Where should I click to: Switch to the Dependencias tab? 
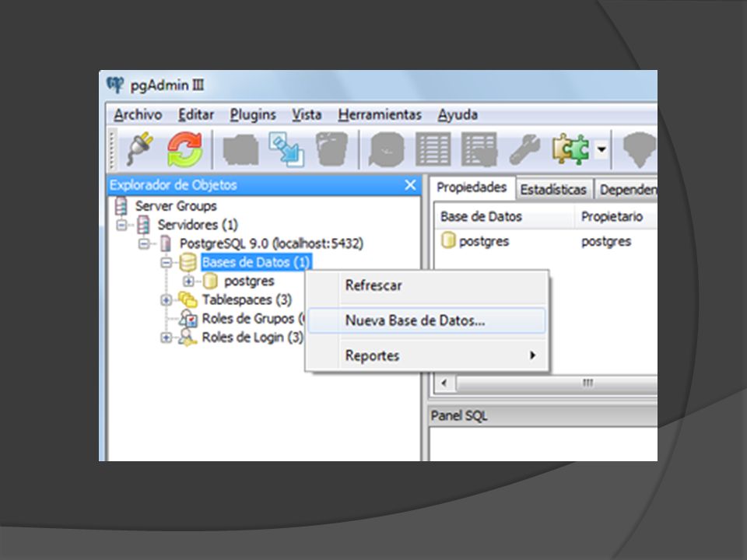pyautogui.click(x=626, y=190)
